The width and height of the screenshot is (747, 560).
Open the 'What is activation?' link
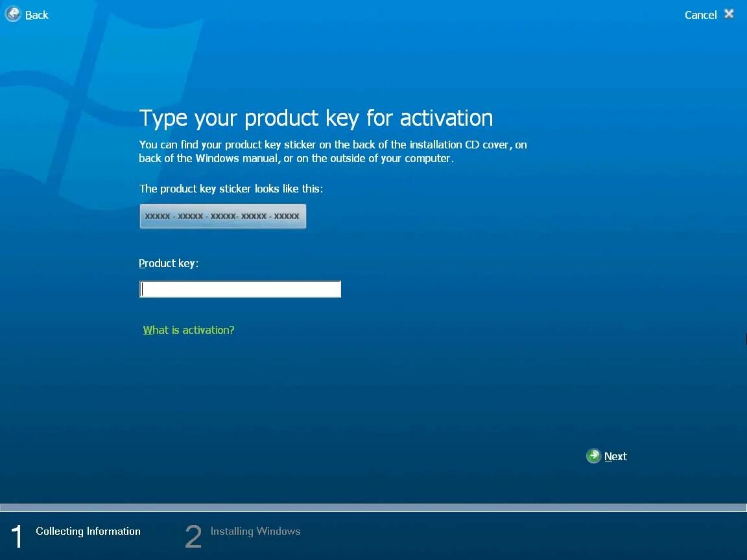tap(189, 330)
